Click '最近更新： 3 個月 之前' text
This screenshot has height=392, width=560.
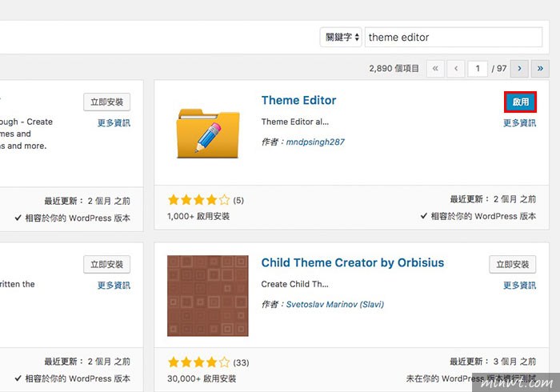click(493, 362)
